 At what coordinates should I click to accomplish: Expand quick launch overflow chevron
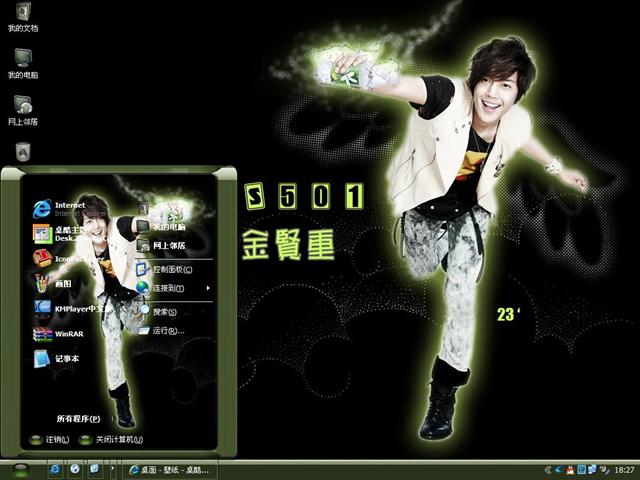(113, 470)
